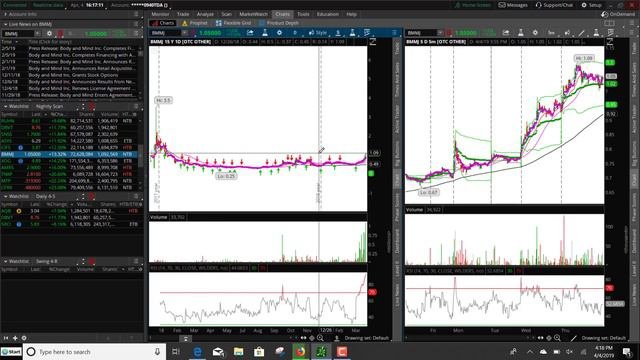
Task: Select BMMJ row in Nightly Scan watchlist
Action: (x=69, y=154)
